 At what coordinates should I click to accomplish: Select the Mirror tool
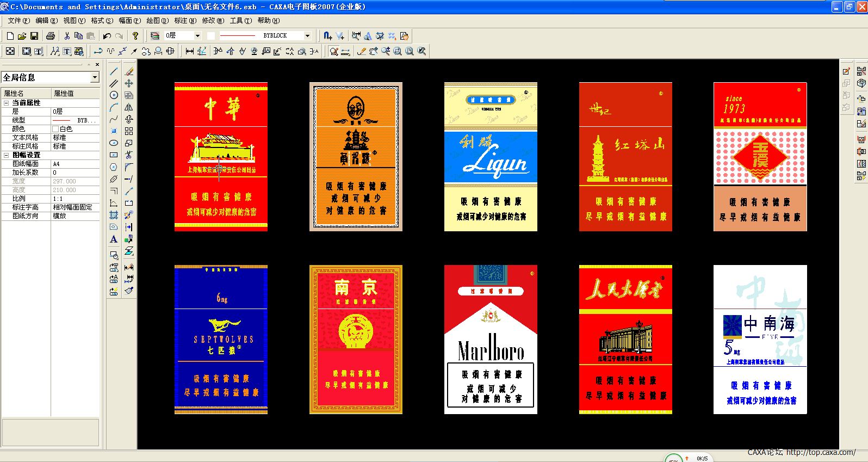coord(129,107)
